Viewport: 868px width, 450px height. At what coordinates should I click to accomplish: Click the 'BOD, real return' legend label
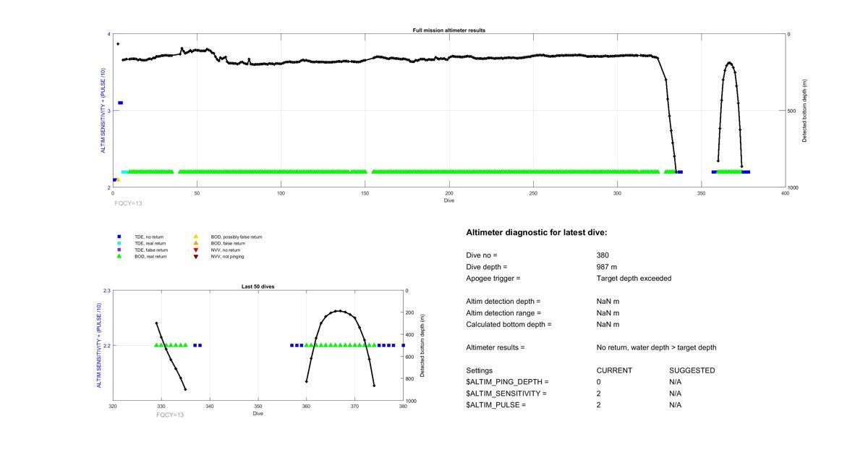pyautogui.click(x=150, y=256)
